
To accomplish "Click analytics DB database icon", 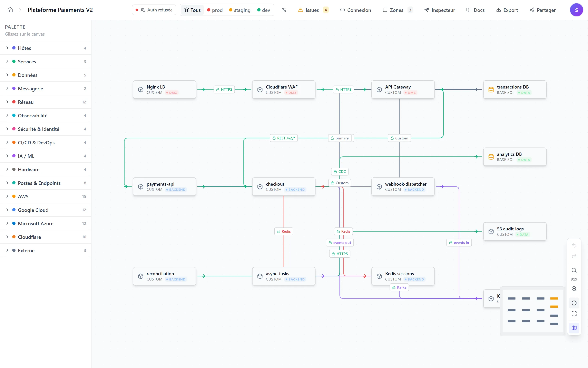I will pyautogui.click(x=491, y=157).
